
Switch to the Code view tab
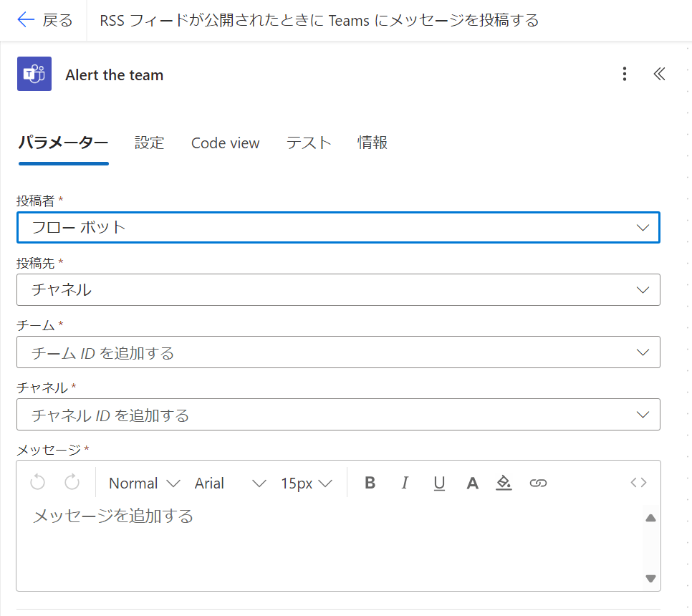click(x=225, y=143)
